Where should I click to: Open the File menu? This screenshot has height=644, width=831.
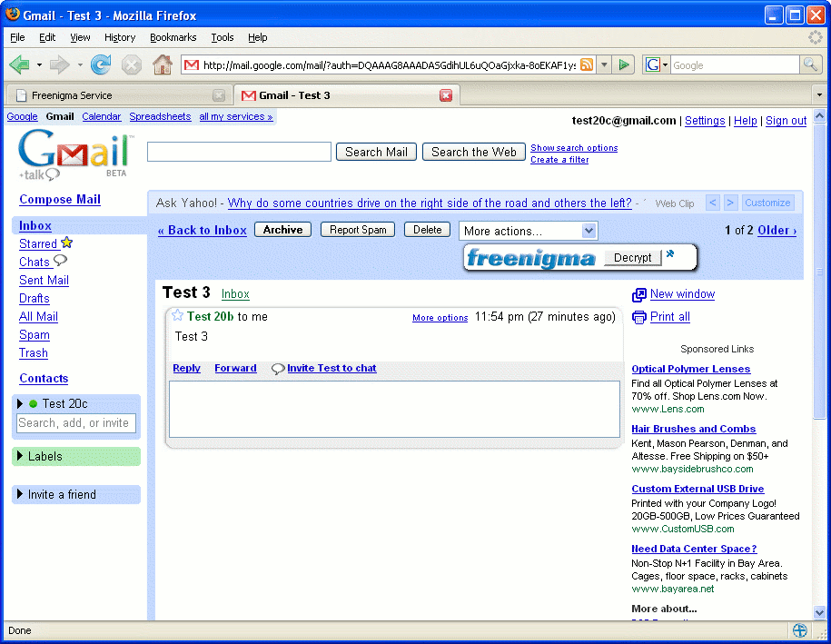tap(17, 37)
